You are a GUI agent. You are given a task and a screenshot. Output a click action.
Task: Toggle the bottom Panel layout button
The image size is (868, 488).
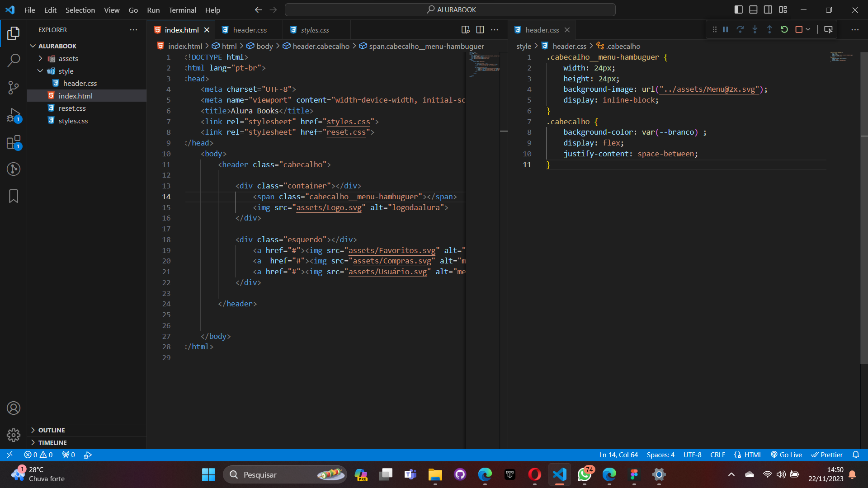753,9
